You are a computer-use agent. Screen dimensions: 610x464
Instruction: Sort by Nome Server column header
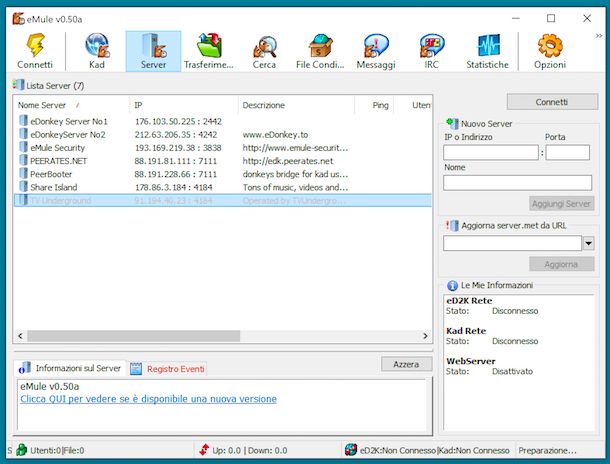(71, 105)
